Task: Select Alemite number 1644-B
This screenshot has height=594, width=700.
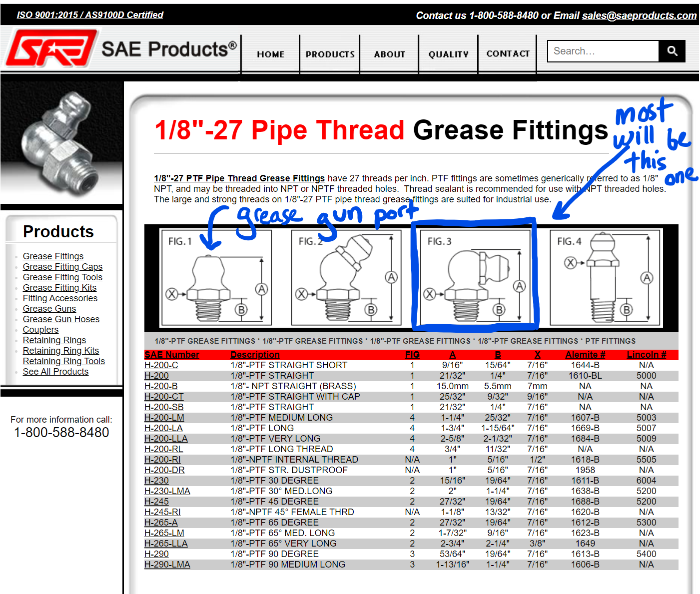Action: point(585,365)
